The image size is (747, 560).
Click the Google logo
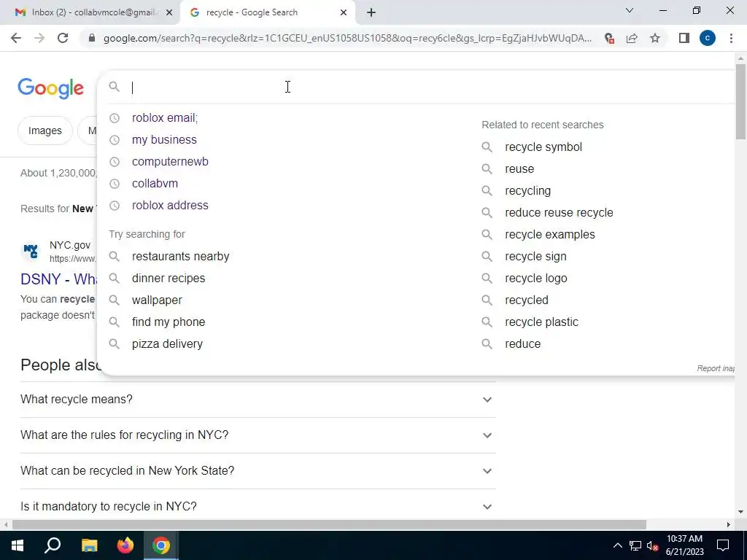point(50,88)
